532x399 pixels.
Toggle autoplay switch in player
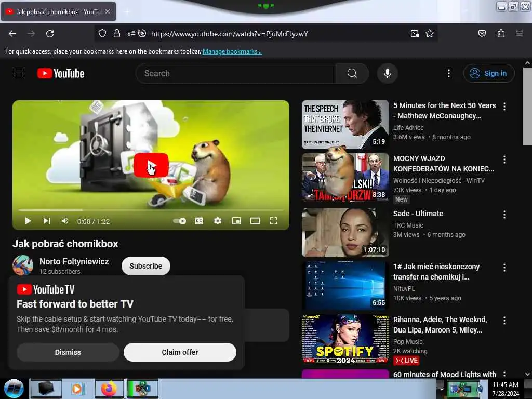click(179, 221)
